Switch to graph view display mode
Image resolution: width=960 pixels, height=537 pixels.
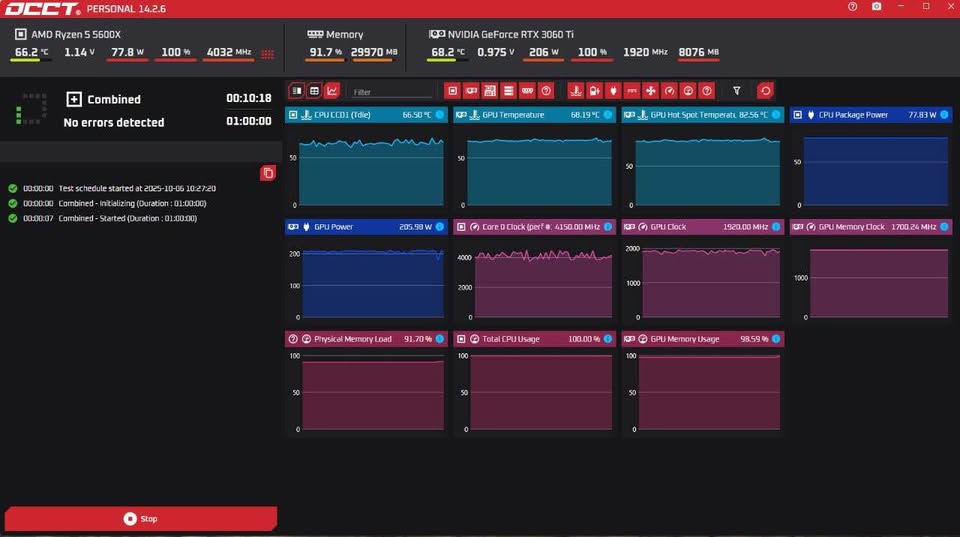[x=332, y=91]
